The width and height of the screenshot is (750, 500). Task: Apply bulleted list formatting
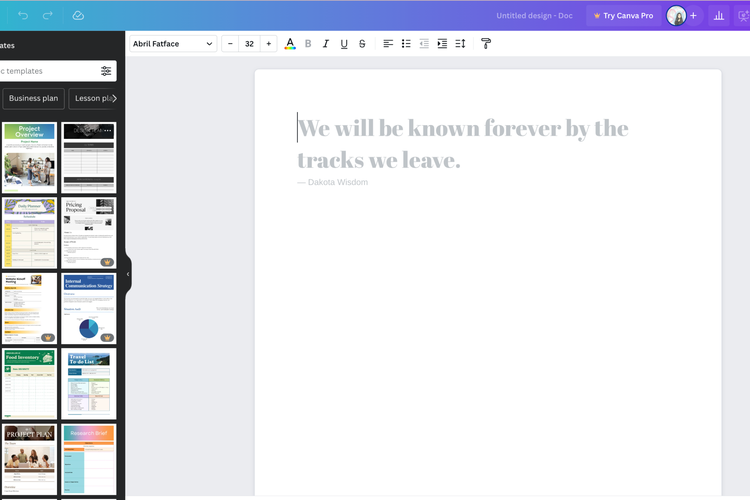tap(406, 44)
